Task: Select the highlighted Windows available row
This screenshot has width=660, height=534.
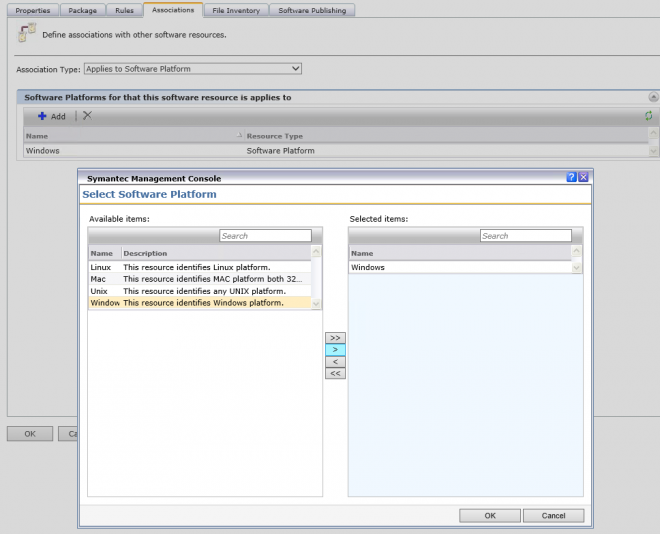Action: 200,303
